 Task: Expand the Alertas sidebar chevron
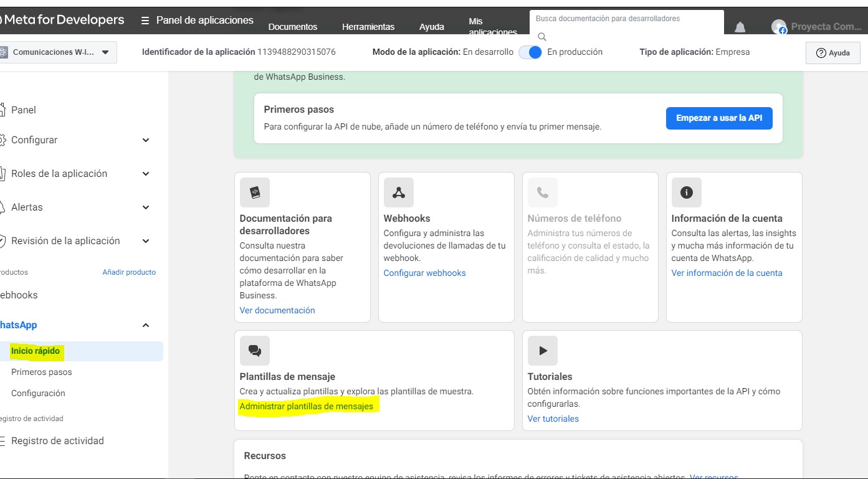(146, 207)
